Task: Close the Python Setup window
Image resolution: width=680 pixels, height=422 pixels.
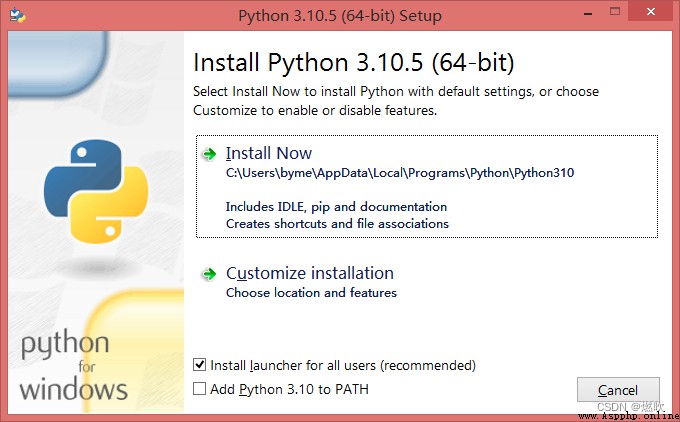Action: tap(651, 12)
